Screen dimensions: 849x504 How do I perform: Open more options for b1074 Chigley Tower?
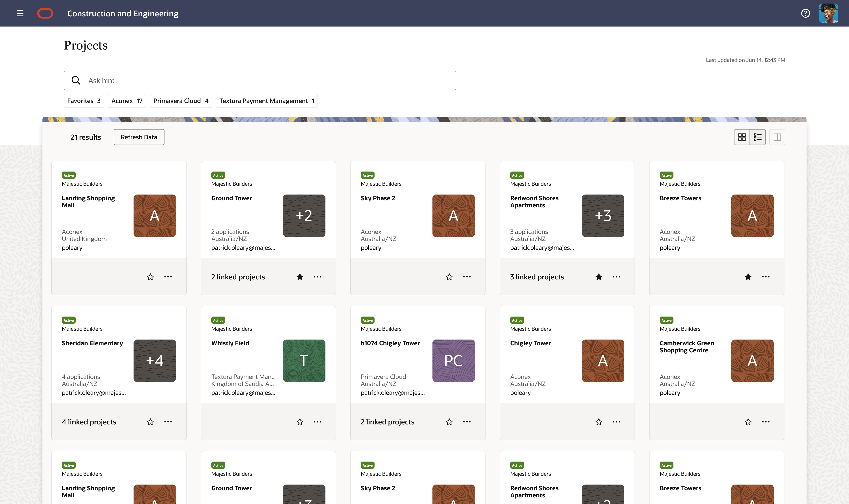click(x=467, y=422)
